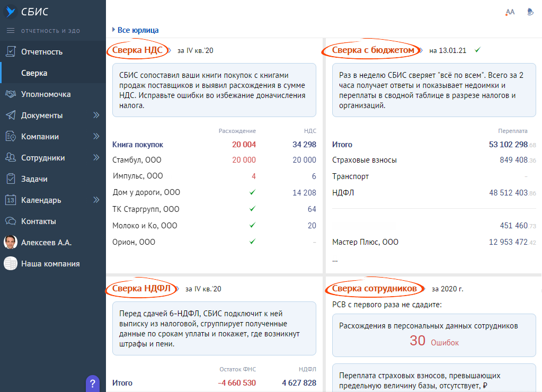
Task: Click Алексеев А.А. avatar photo
Action: (x=11, y=242)
